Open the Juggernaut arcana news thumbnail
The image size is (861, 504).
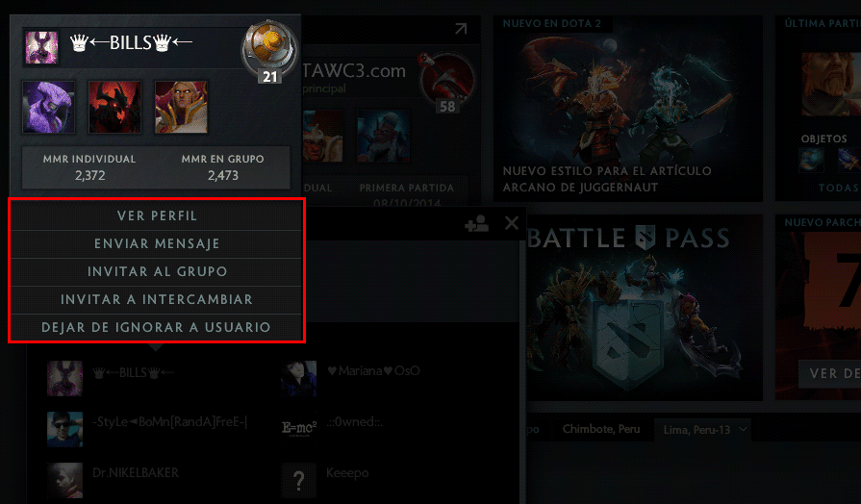pyautogui.click(x=627, y=109)
